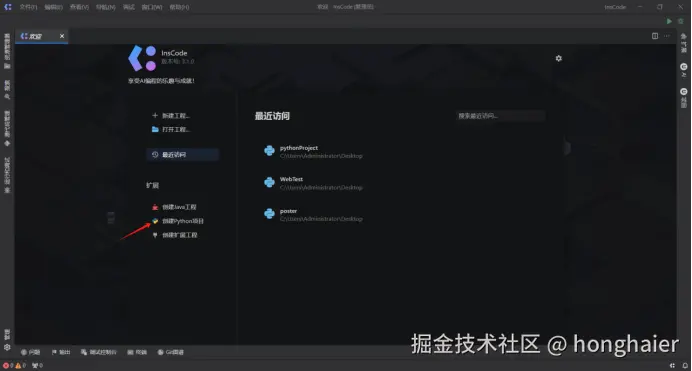This screenshot has height=371, width=692.
Task: Open the 调试控制台 debug console tab
Action: (x=99, y=352)
